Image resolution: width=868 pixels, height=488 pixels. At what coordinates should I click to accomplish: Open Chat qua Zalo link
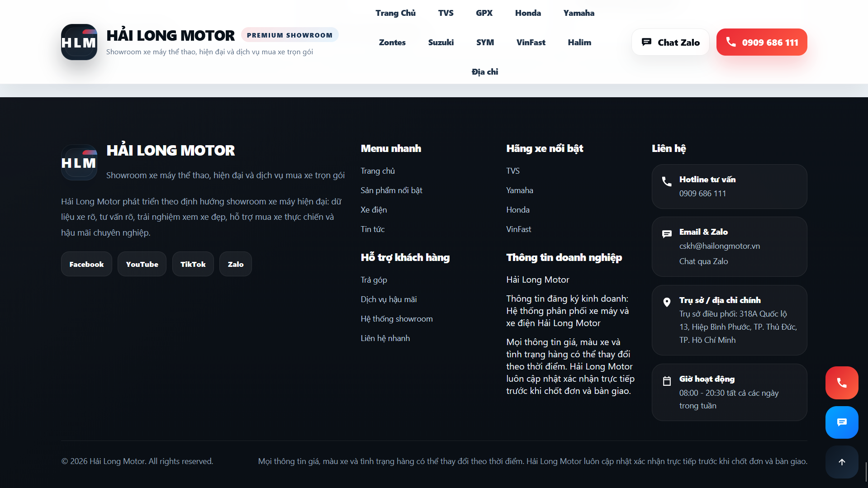703,261
